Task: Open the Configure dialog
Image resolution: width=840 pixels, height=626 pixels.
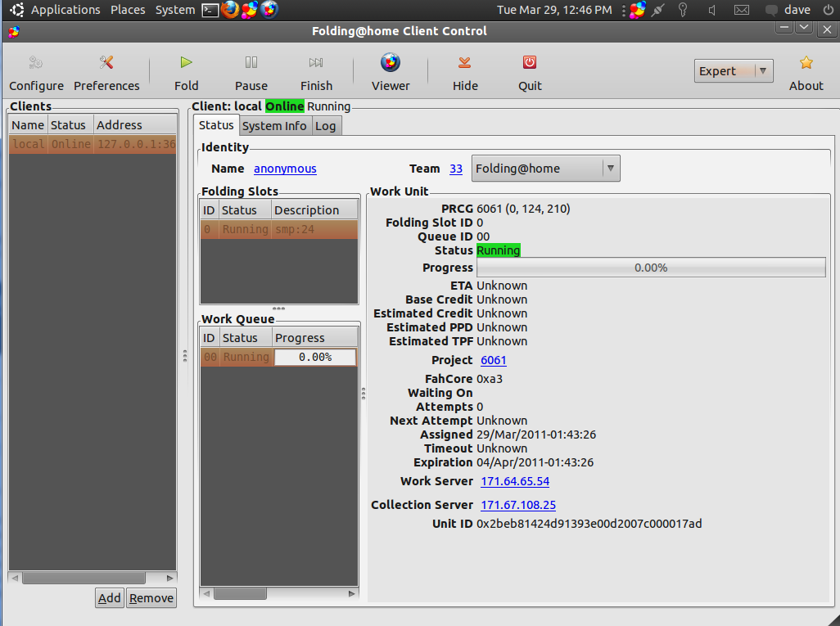Action: click(36, 73)
